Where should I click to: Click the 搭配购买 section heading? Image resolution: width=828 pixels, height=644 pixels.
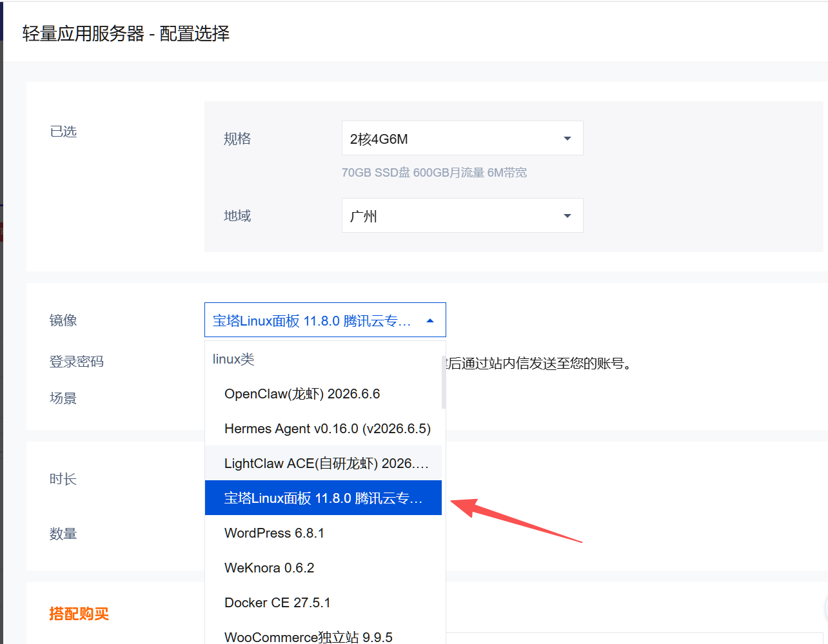tap(79, 614)
